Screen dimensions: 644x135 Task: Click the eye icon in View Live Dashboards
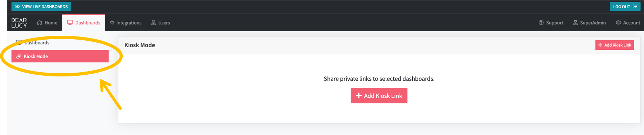point(17,7)
